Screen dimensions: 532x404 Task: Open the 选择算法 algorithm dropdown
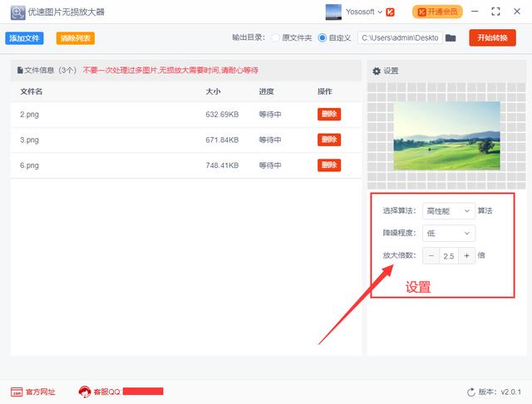(x=449, y=211)
